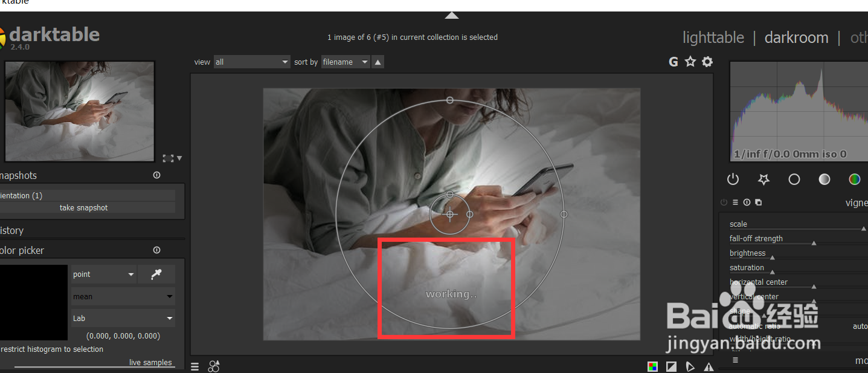868x373 pixels.
Task: Toggle gamut check triangle icon
Action: pos(690,366)
